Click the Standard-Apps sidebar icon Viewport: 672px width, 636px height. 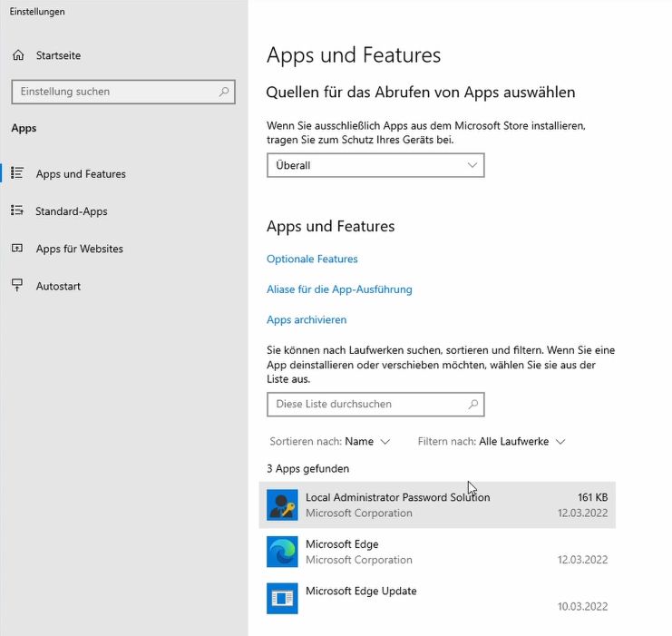coord(17,210)
